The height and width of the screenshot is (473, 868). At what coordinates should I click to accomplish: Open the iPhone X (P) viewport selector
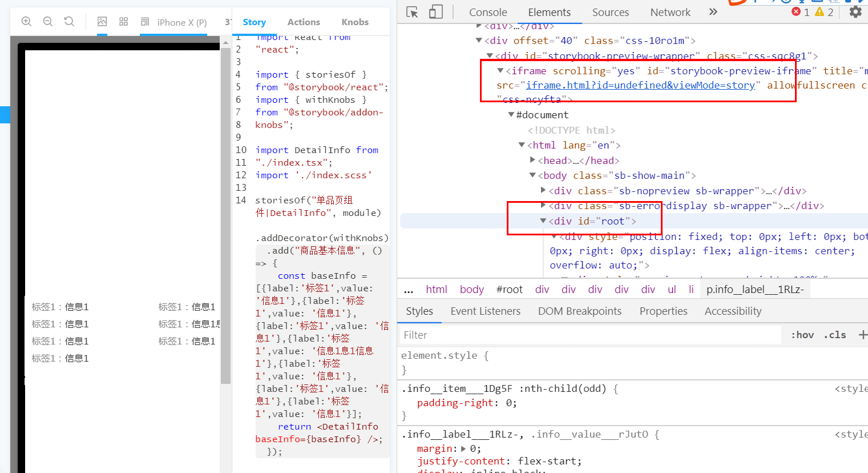click(x=174, y=22)
